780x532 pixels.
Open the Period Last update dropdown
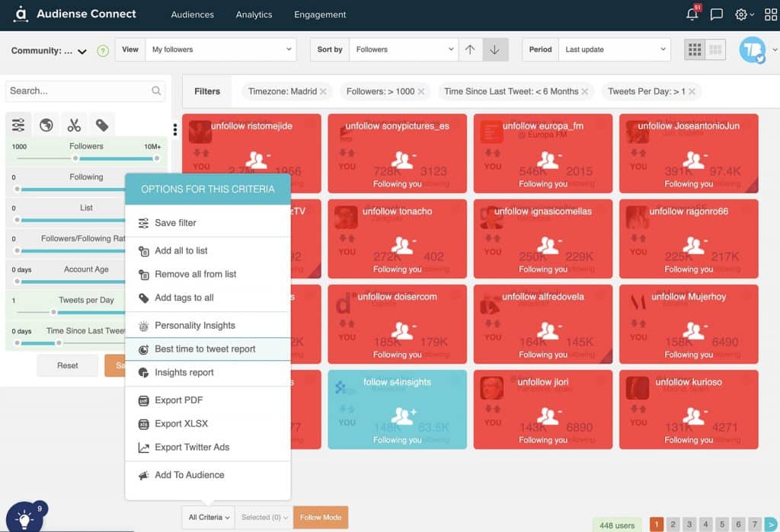pyautogui.click(x=615, y=49)
